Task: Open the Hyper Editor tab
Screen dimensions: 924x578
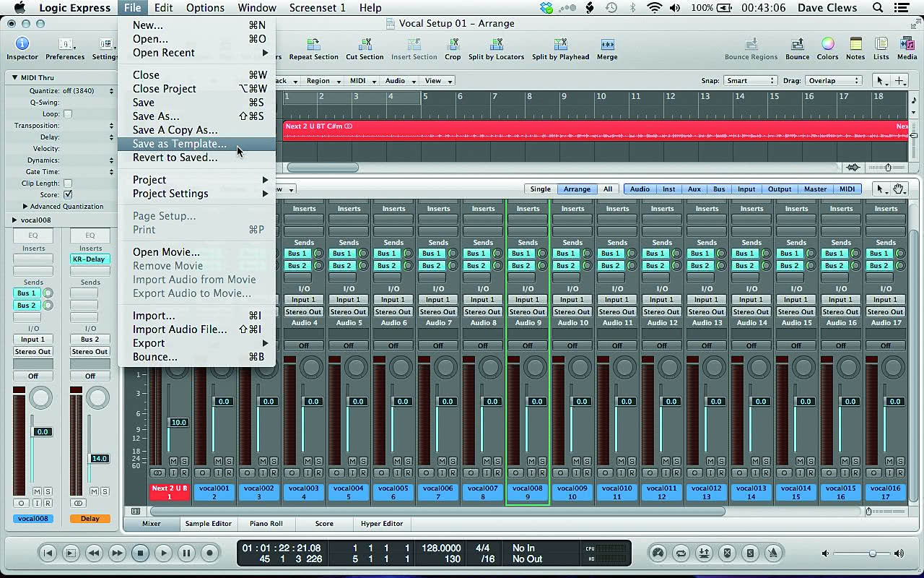Action: pyautogui.click(x=382, y=524)
